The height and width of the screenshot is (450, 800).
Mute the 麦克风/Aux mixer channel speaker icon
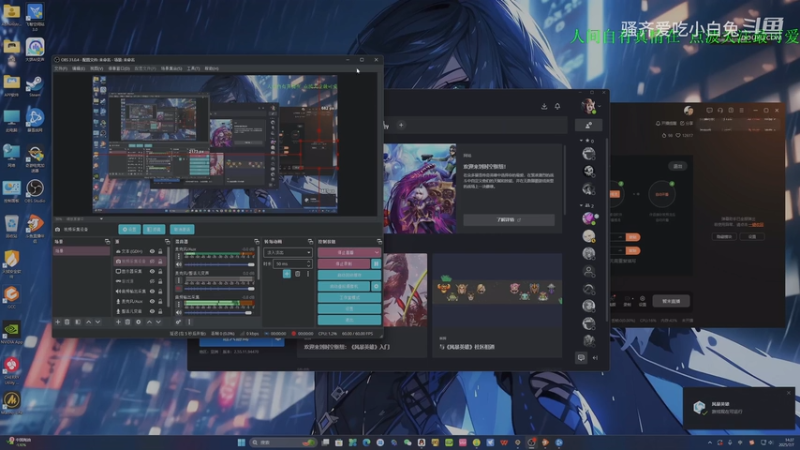(x=179, y=265)
